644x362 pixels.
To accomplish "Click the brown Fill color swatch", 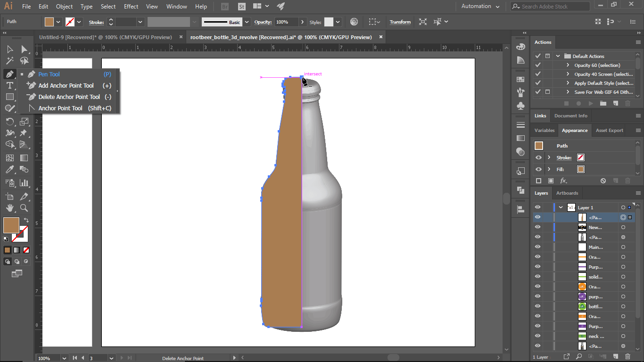I will (11, 225).
